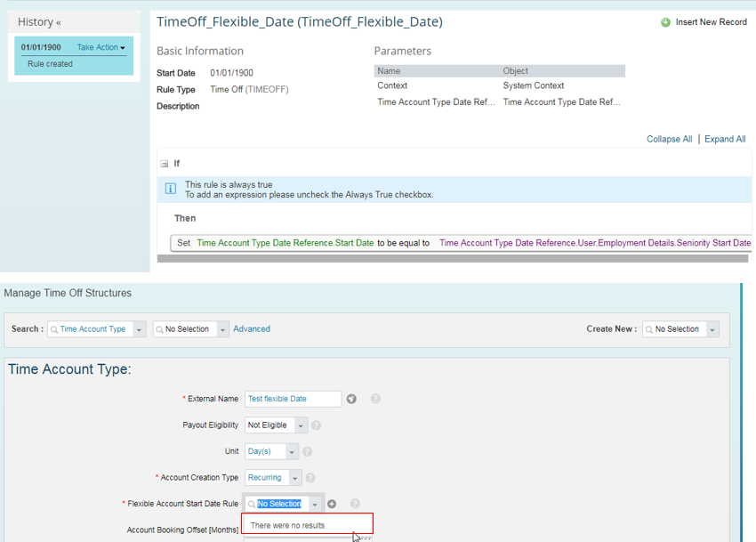The height and width of the screenshot is (542, 756).
Task: Collapse the If section toggle
Action: pos(165,164)
